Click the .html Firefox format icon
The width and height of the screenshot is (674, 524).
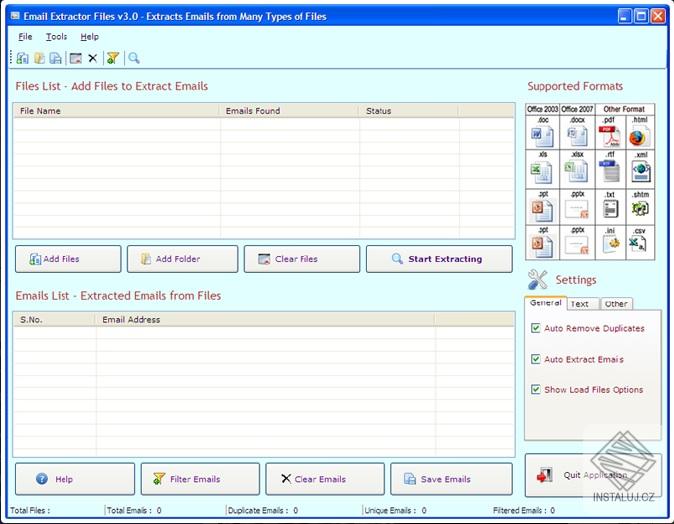(x=640, y=137)
